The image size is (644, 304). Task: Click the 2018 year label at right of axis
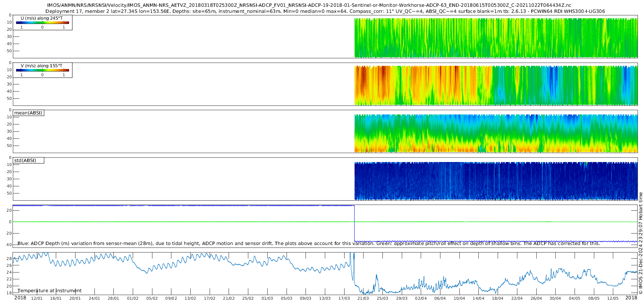coord(631,298)
